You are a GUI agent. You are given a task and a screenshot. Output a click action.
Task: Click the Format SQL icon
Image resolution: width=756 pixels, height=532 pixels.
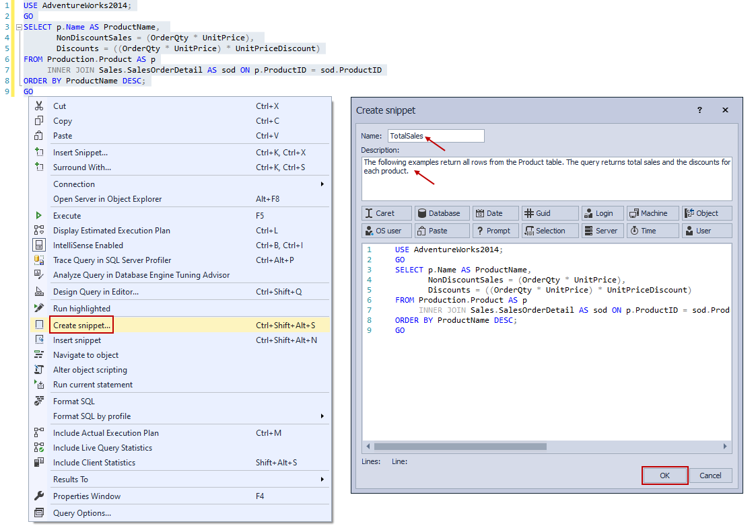point(39,402)
